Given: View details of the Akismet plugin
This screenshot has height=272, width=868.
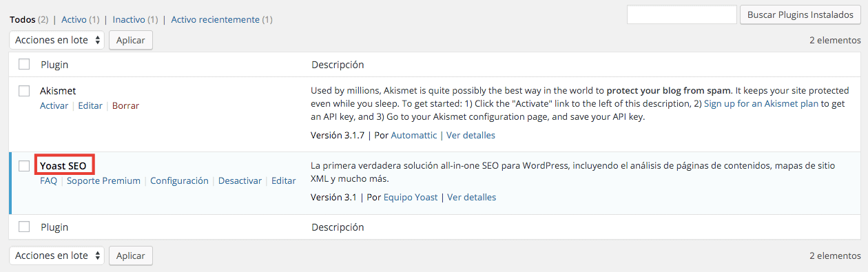Looking at the screenshot, I should click(471, 136).
